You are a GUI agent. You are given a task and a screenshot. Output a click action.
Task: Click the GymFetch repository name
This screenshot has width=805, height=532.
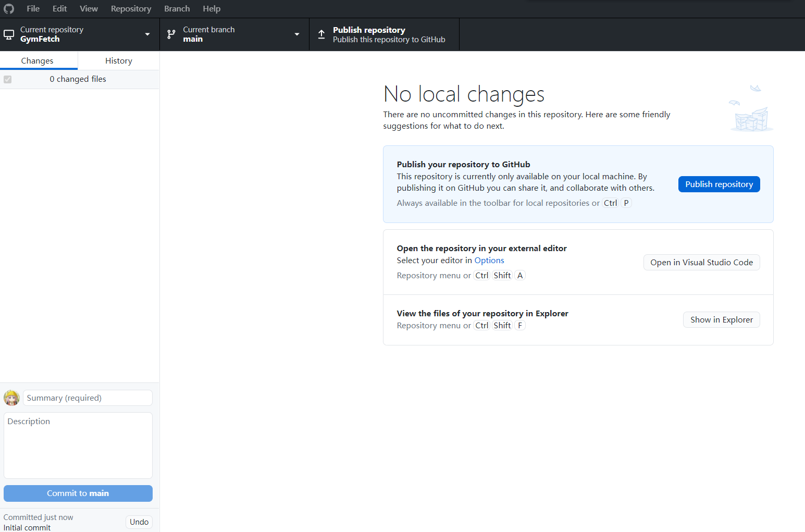[40, 39]
